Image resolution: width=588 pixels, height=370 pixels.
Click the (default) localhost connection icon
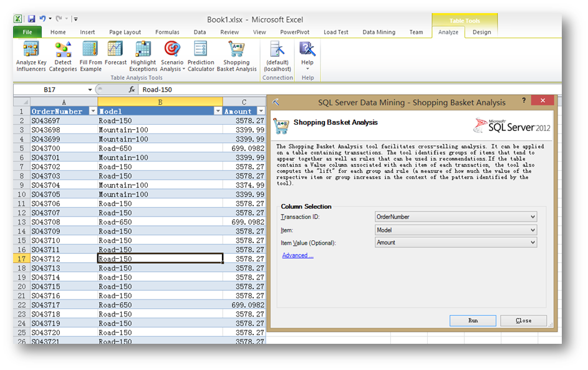click(x=277, y=56)
